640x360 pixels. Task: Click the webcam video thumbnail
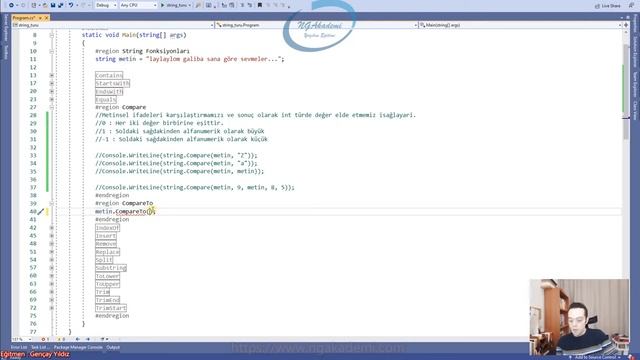click(579, 317)
